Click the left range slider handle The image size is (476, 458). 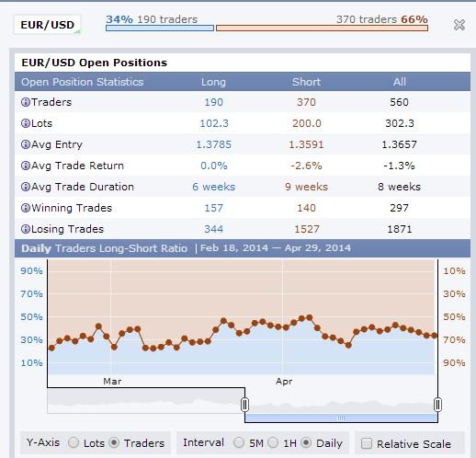pos(244,405)
